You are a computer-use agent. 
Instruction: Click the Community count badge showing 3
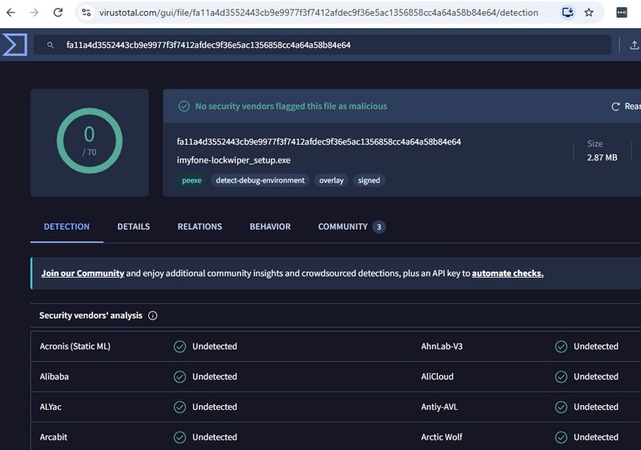pos(379,227)
